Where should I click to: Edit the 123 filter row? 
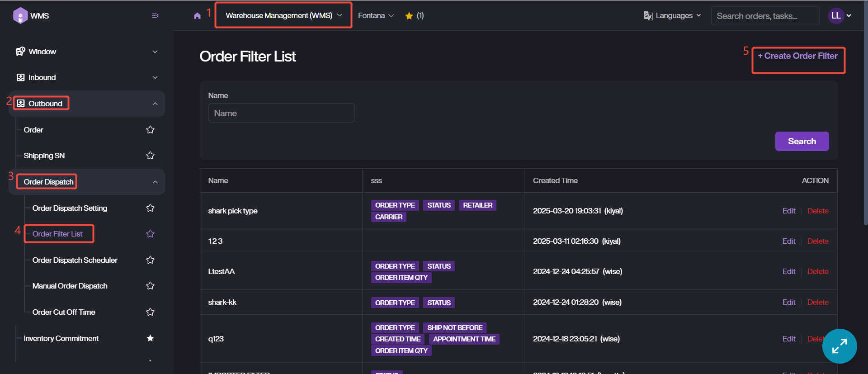click(789, 241)
